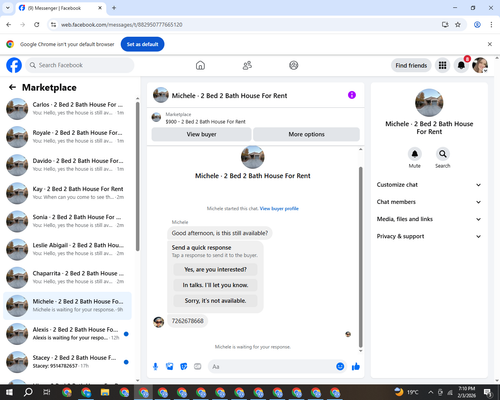Send quick response 'Sorry, it's not available.'
500x400 pixels.
[x=215, y=301]
